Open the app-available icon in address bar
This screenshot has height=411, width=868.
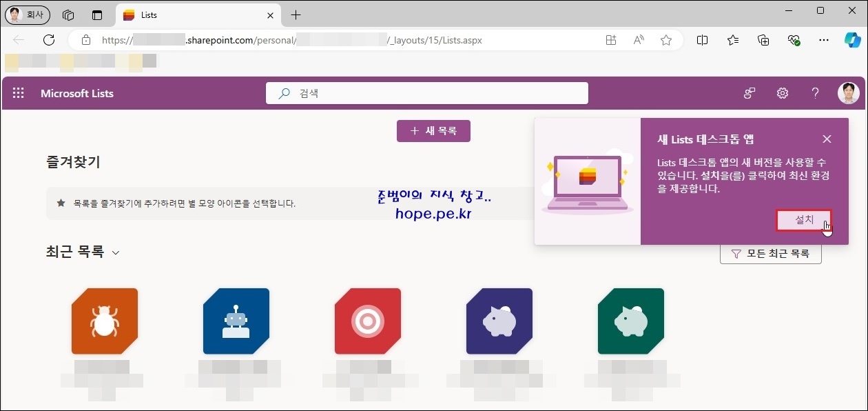click(x=611, y=40)
